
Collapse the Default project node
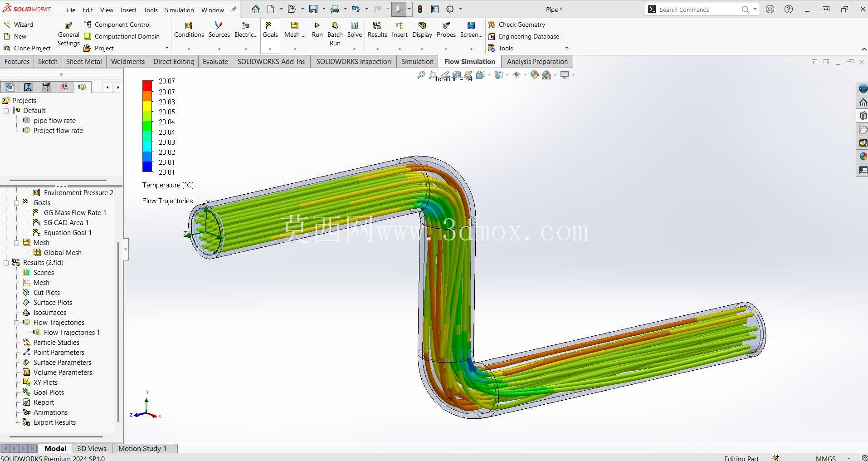6,111
